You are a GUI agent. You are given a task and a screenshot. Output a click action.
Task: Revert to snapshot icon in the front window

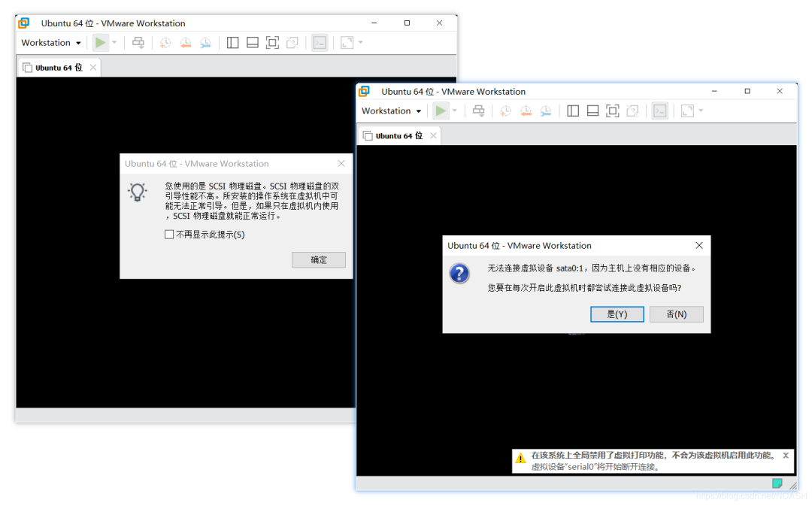526,111
